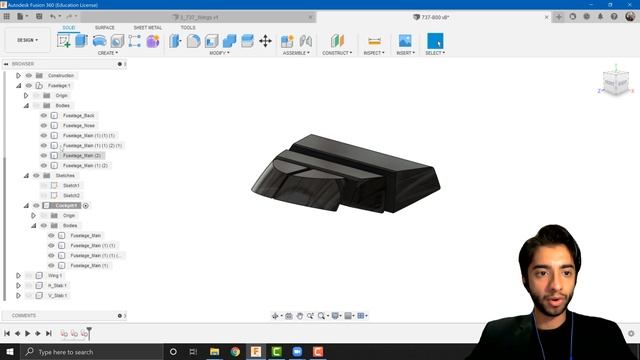Select the Extrude tool
The height and width of the screenshot is (360, 640).
(82, 41)
